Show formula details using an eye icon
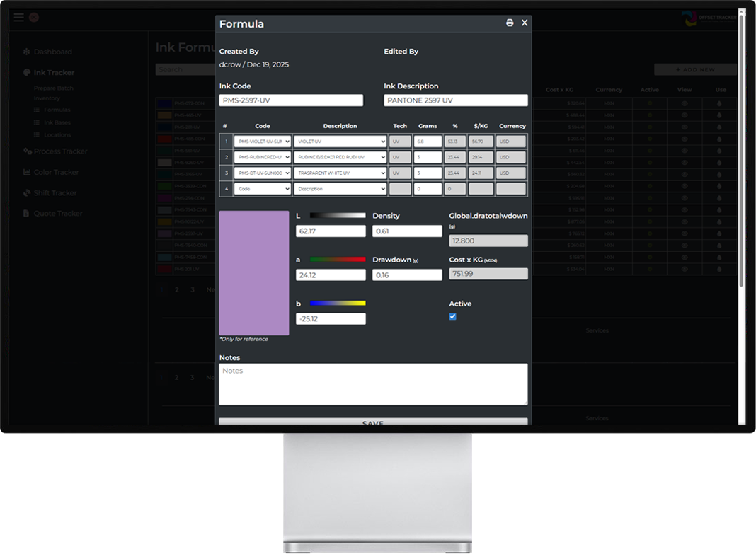The height and width of the screenshot is (554, 756). click(x=684, y=103)
